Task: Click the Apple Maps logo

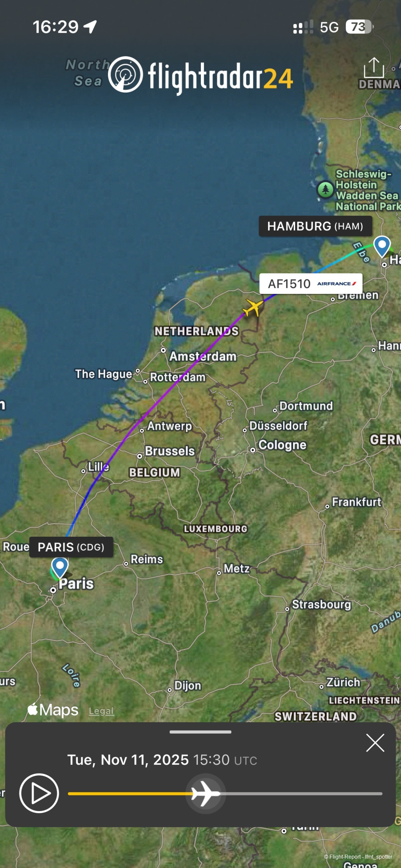Action: 53,709
